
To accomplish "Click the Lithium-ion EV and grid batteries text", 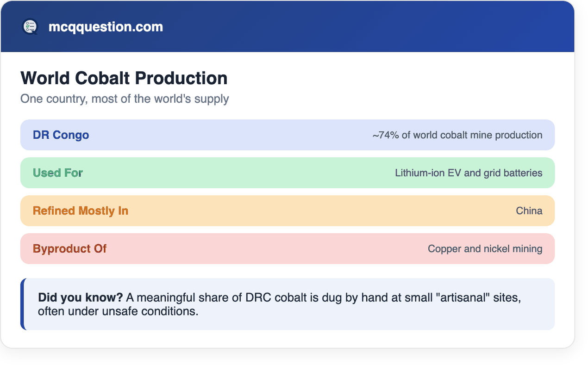I will coord(469,173).
